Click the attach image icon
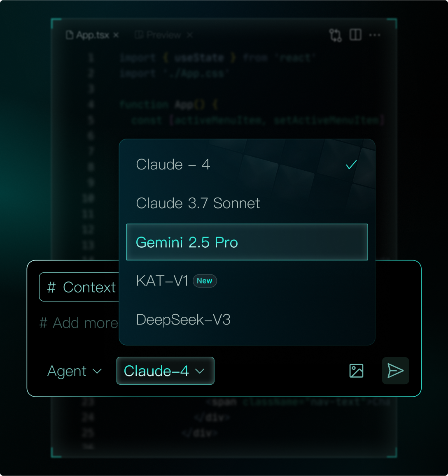 356,371
